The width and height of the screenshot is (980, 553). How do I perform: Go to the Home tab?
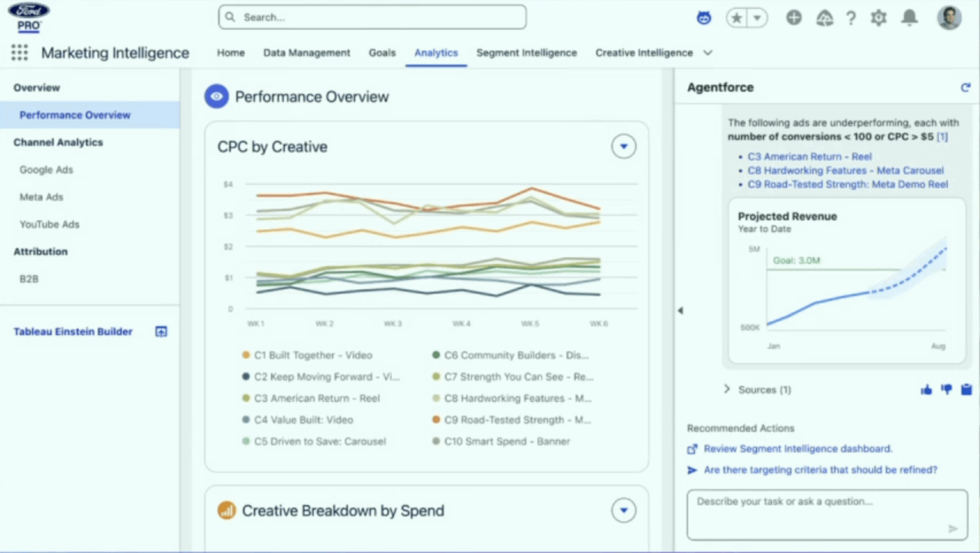pos(230,53)
